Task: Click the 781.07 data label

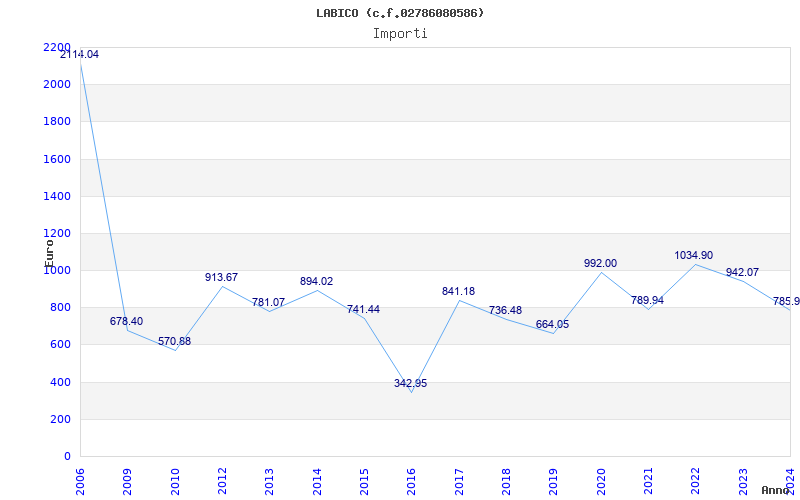Action: [268, 303]
